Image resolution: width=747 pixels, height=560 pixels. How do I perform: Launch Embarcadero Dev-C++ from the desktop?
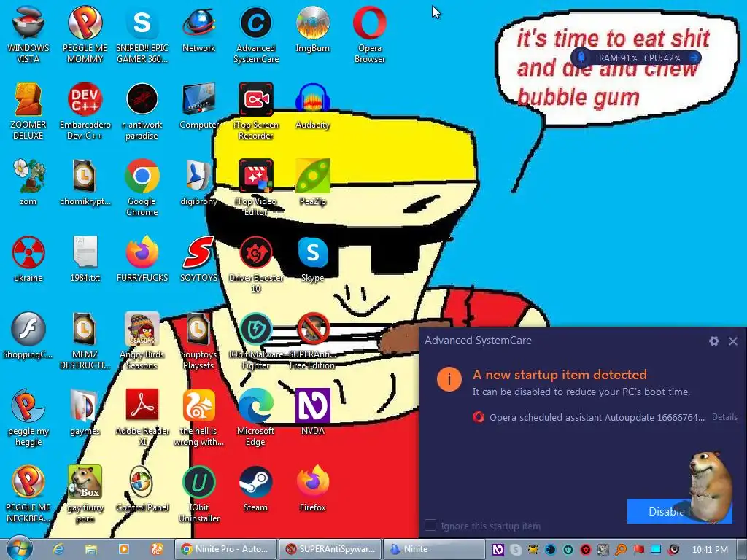click(x=85, y=111)
